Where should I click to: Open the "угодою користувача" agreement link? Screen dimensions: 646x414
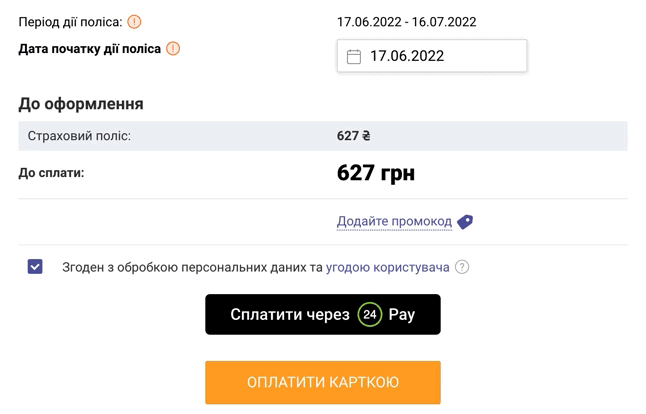click(x=387, y=267)
